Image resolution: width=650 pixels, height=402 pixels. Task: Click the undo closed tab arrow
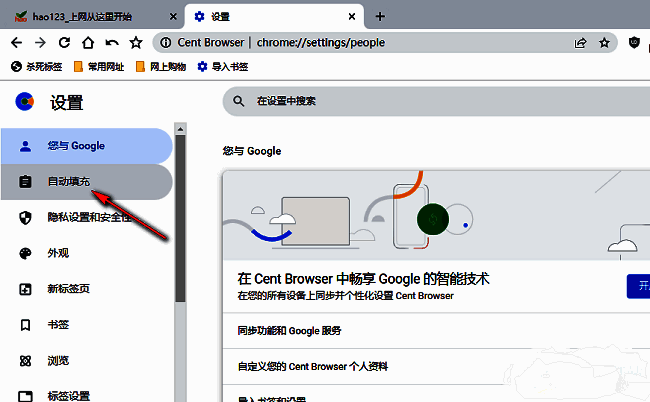coord(112,43)
